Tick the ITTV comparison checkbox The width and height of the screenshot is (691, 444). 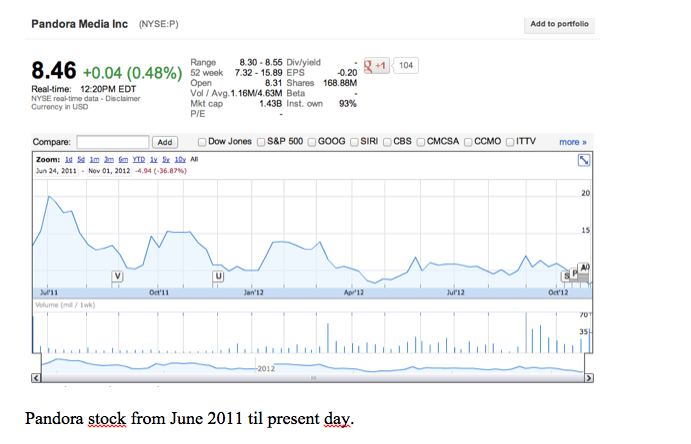510,142
